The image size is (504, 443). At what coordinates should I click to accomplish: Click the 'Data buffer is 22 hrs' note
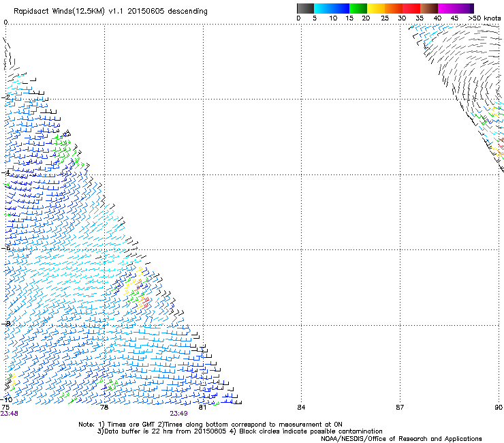(240, 431)
